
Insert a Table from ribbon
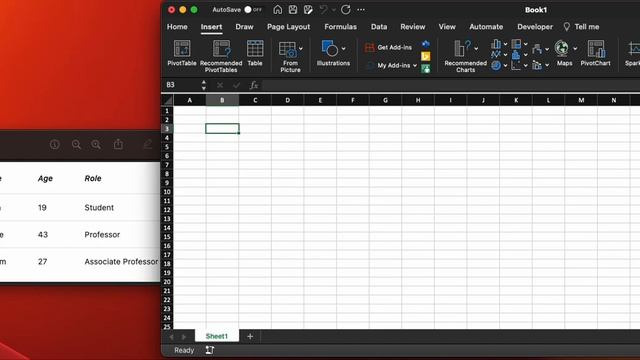255,53
